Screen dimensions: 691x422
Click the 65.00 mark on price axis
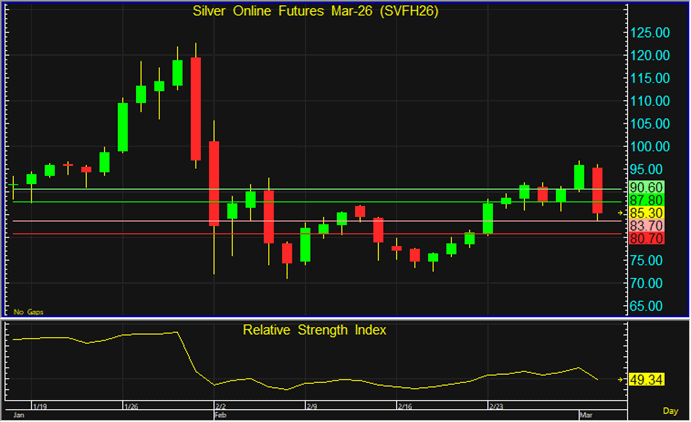648,307
